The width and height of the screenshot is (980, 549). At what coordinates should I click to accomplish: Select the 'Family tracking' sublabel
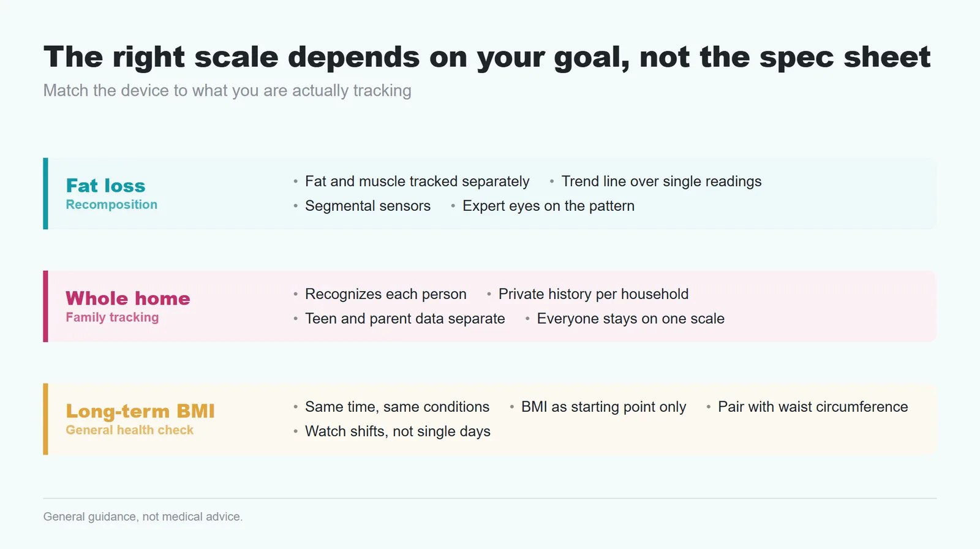tap(112, 317)
